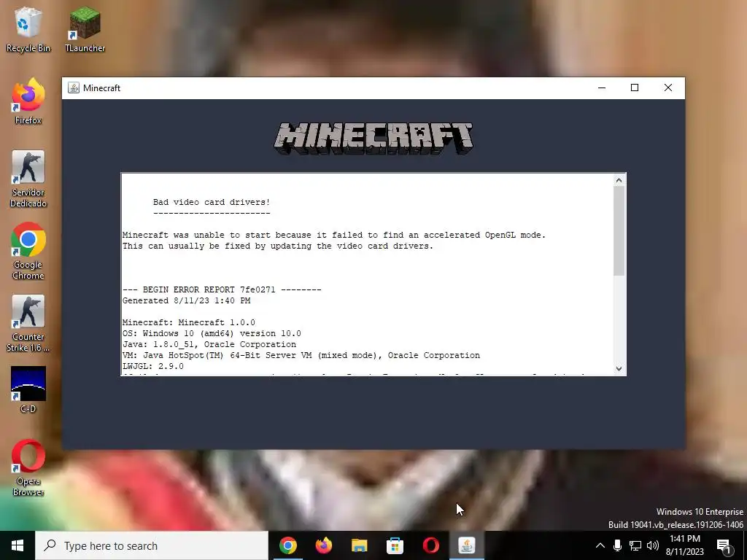Open Firefox from the taskbar
Screen dimensions: 747x560
(324, 545)
